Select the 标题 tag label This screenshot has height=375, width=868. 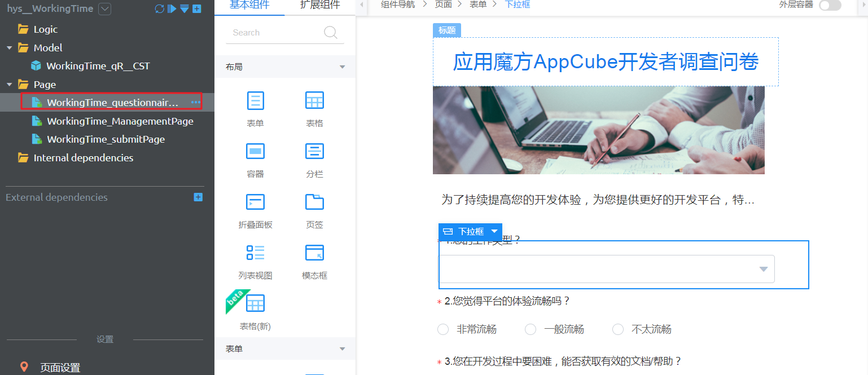(x=447, y=30)
